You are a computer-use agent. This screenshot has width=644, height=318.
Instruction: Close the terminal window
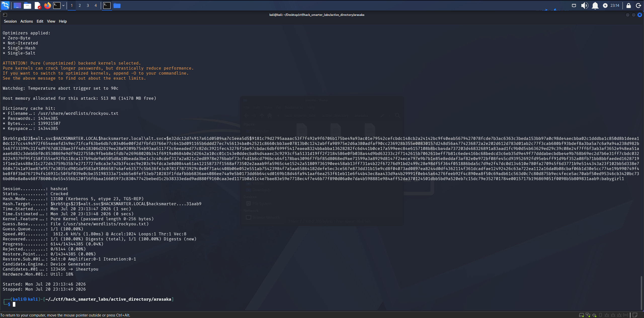pos(640,15)
